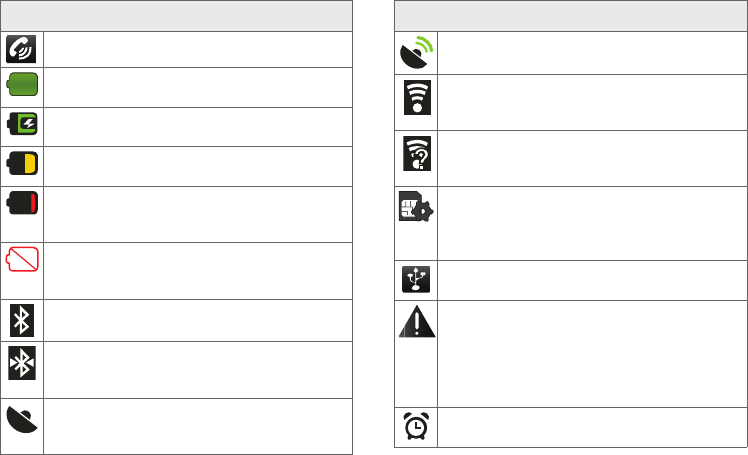
Task: Click the left table gray header bar
Action: click(177, 16)
